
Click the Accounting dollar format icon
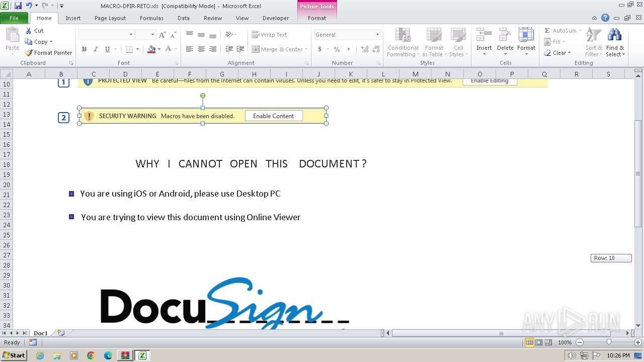[319, 49]
